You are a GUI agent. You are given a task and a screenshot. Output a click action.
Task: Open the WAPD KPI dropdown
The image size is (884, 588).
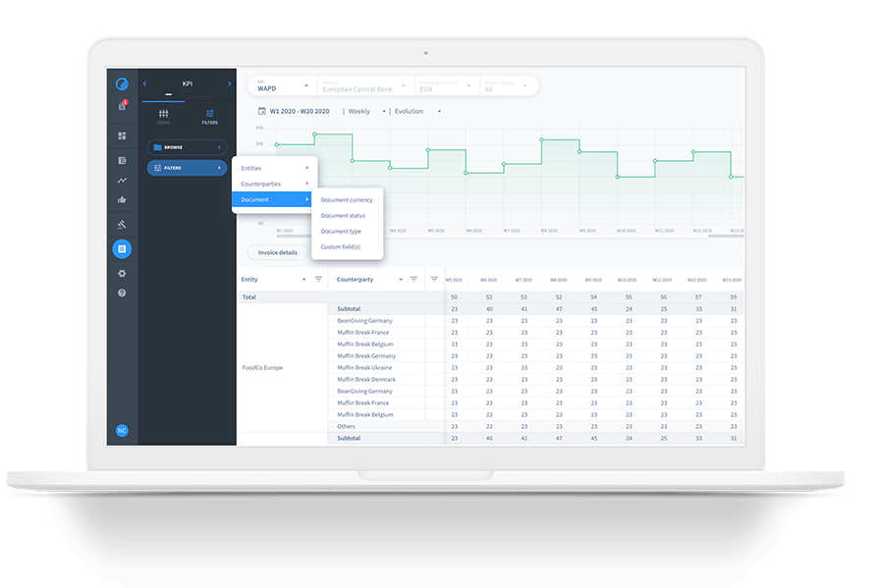(283, 86)
